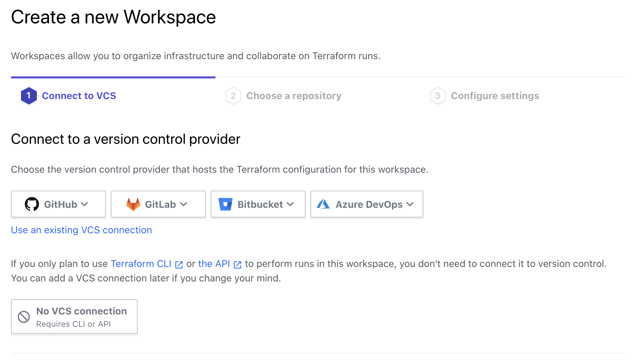Image resolution: width=636 pixels, height=364 pixels.
Task: Expand the GitHub dropdown chevron
Action: (85, 204)
